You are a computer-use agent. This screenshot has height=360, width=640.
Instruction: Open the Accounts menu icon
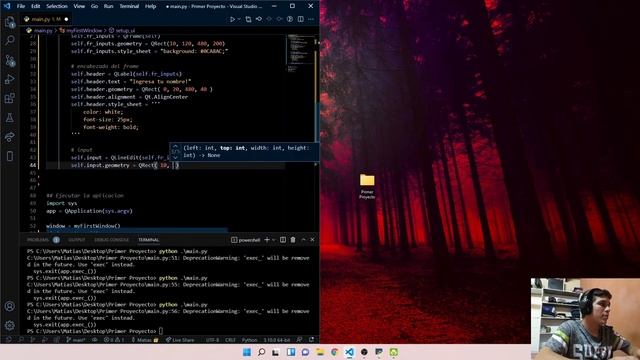pos(9,306)
